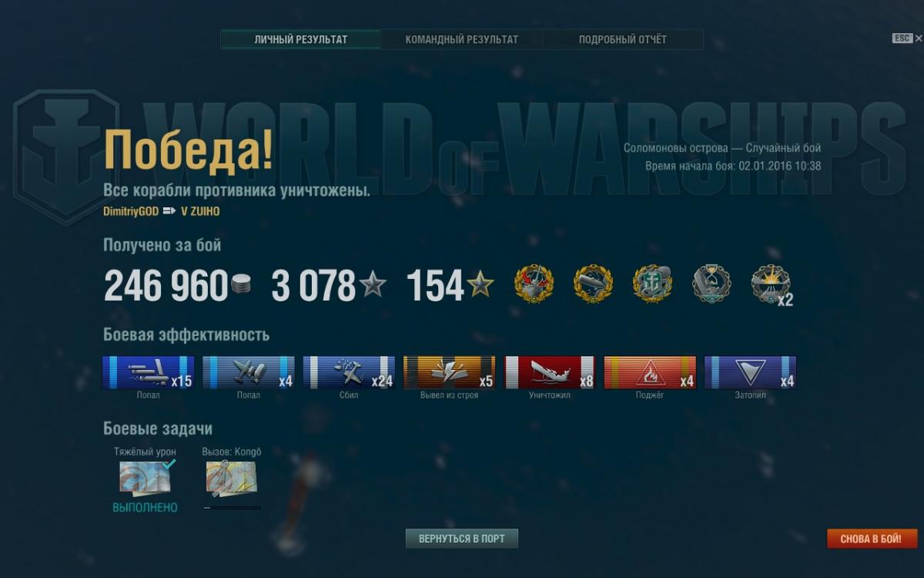Click the silver credits coin icon

[241, 284]
